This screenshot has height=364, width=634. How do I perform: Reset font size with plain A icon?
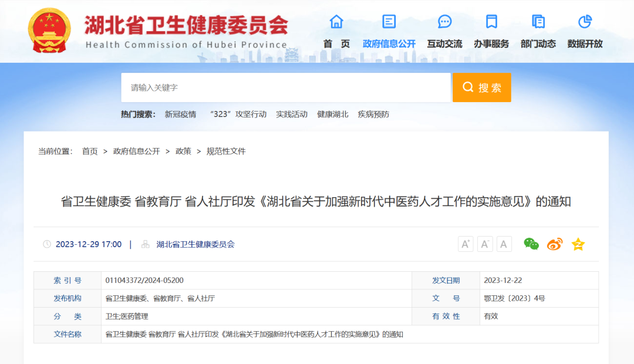(504, 244)
